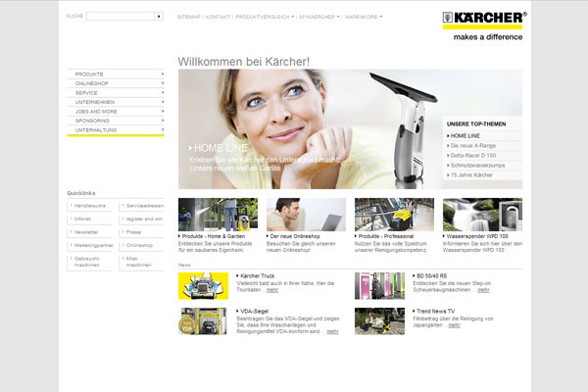Open Presse quicklink

[x=133, y=232]
